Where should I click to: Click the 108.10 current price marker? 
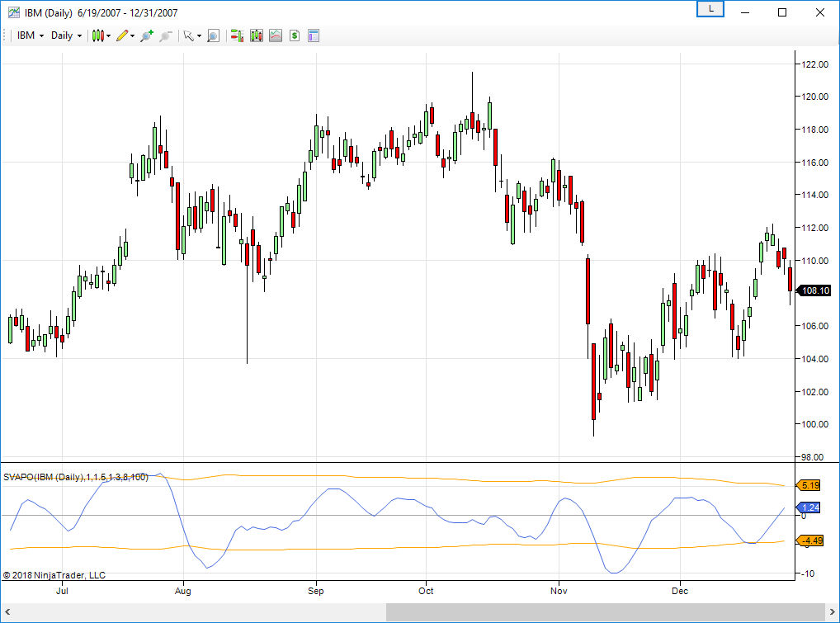[x=814, y=290]
